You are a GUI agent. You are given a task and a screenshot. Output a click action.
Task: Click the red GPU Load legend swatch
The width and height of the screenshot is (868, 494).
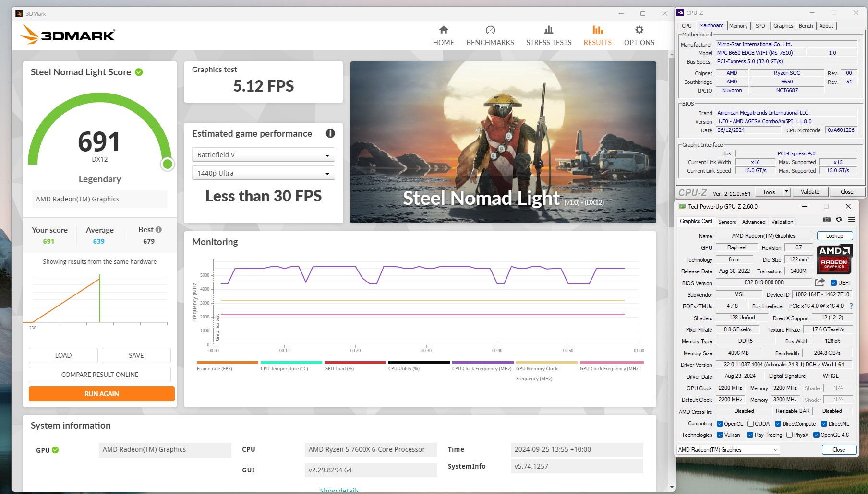(x=355, y=362)
